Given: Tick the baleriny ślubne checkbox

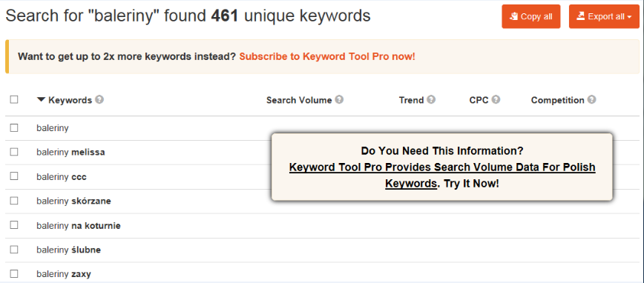Looking at the screenshot, I should pyautogui.click(x=14, y=250).
